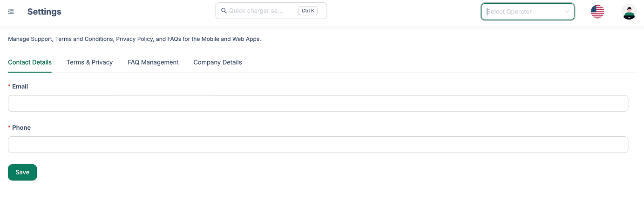Click the Manage Support description text

134,39
